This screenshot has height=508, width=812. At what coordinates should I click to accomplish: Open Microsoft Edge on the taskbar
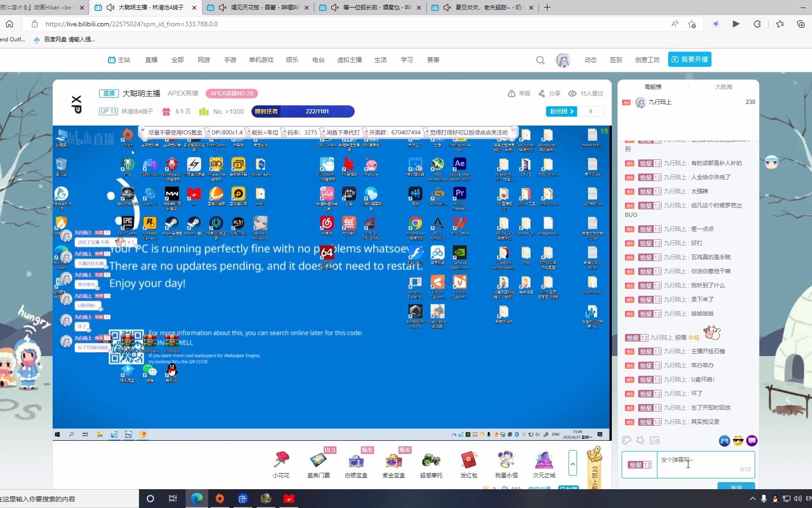click(197, 499)
